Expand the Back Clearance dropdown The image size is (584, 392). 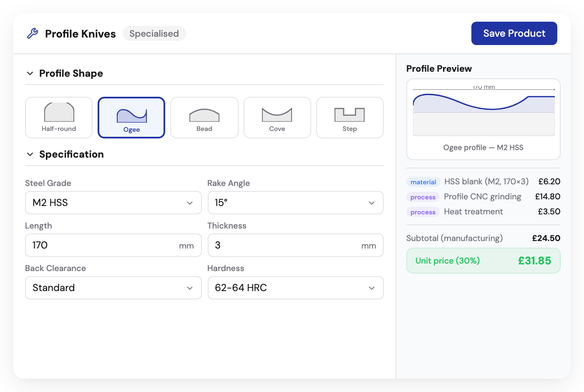tap(113, 288)
